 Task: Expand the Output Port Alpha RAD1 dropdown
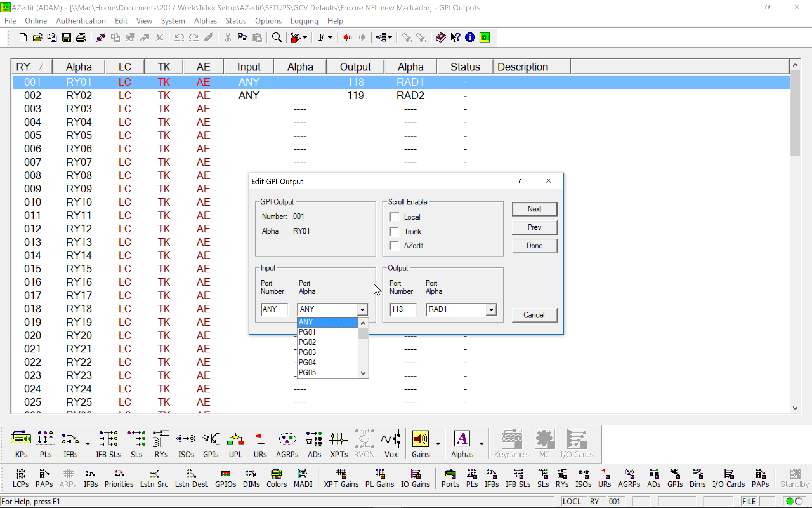491,309
